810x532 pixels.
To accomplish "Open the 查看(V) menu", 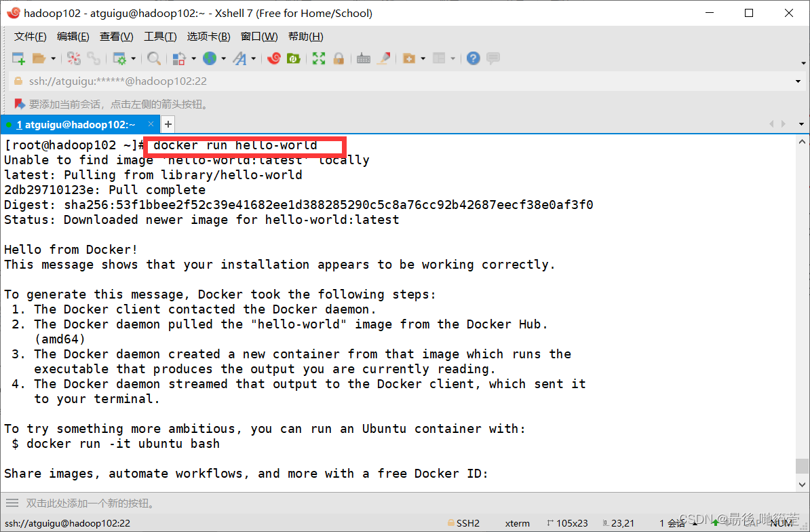I will pos(116,37).
